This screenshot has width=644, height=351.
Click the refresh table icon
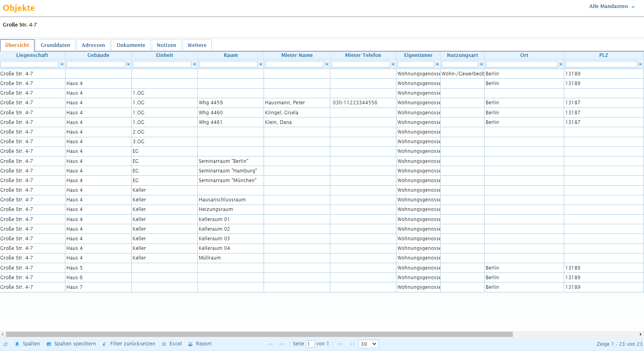point(6,344)
